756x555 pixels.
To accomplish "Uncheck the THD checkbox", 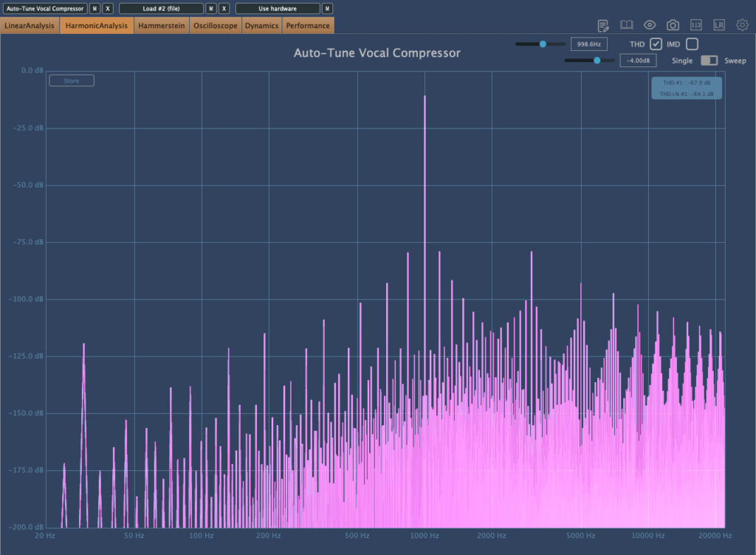I will (656, 44).
